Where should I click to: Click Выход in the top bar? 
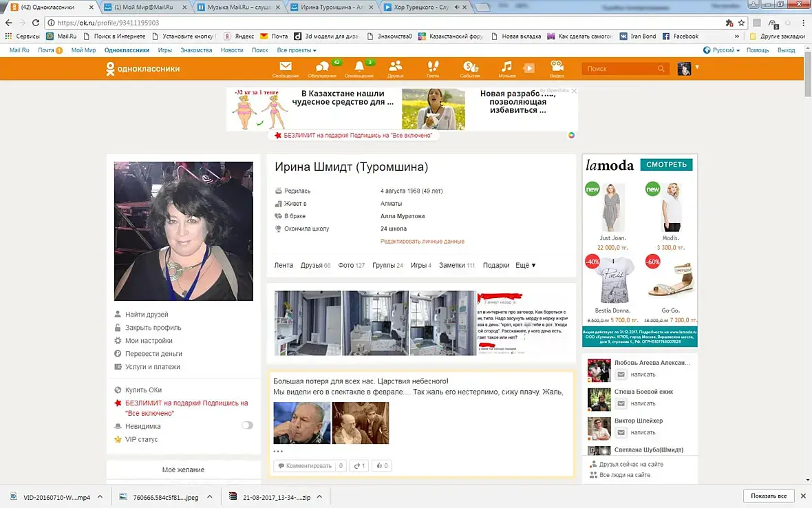click(786, 50)
